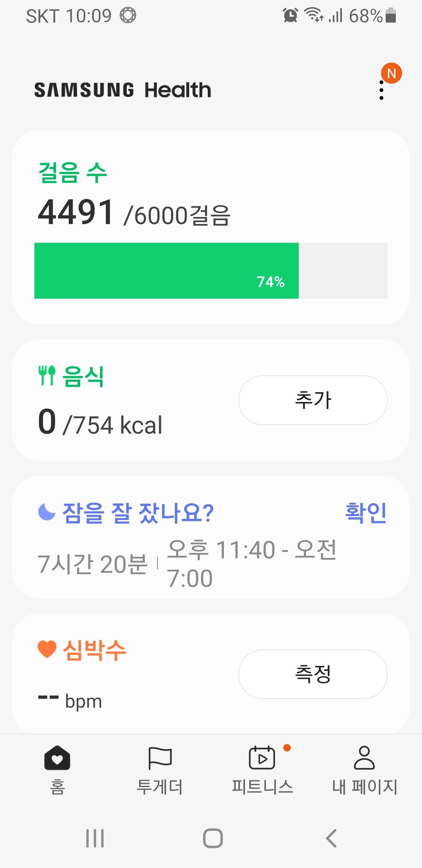Tap the Fitness calendar play icon

point(262,758)
